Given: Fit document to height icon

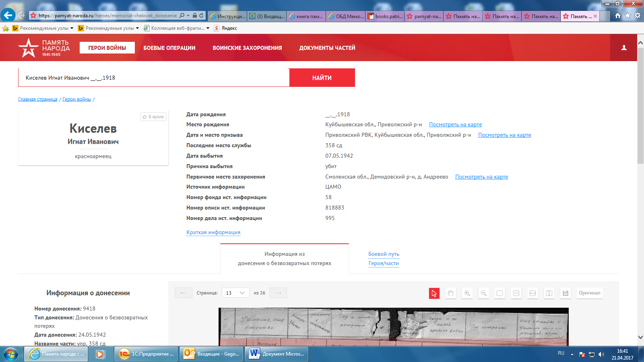Looking at the screenshot, I should (549, 293).
